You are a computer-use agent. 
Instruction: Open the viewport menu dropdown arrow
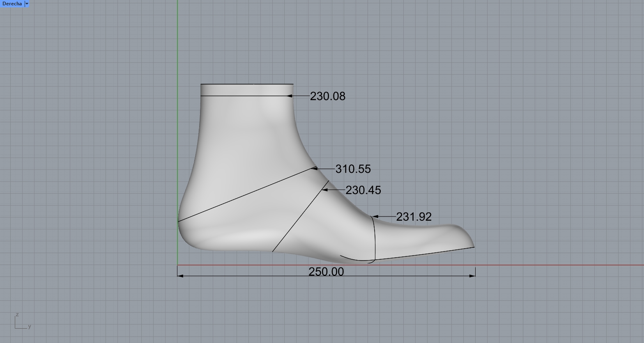point(27,4)
